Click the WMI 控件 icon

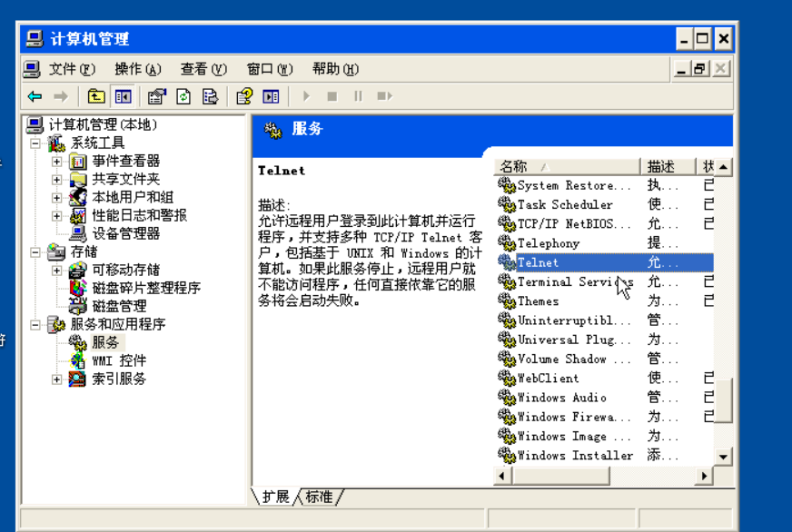[x=78, y=360]
